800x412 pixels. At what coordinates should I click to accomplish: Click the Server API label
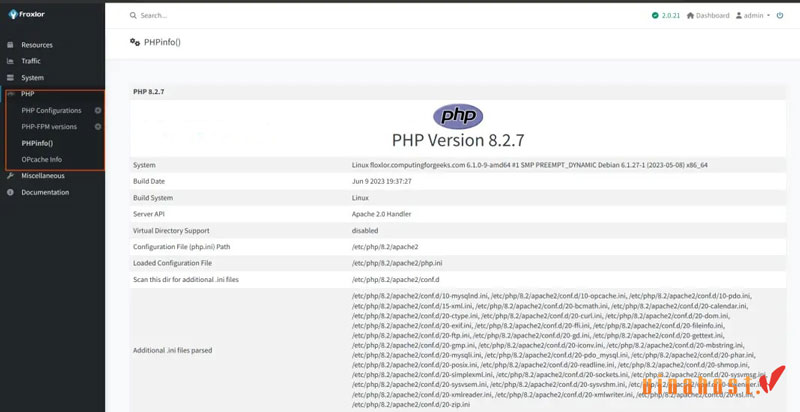(x=149, y=214)
